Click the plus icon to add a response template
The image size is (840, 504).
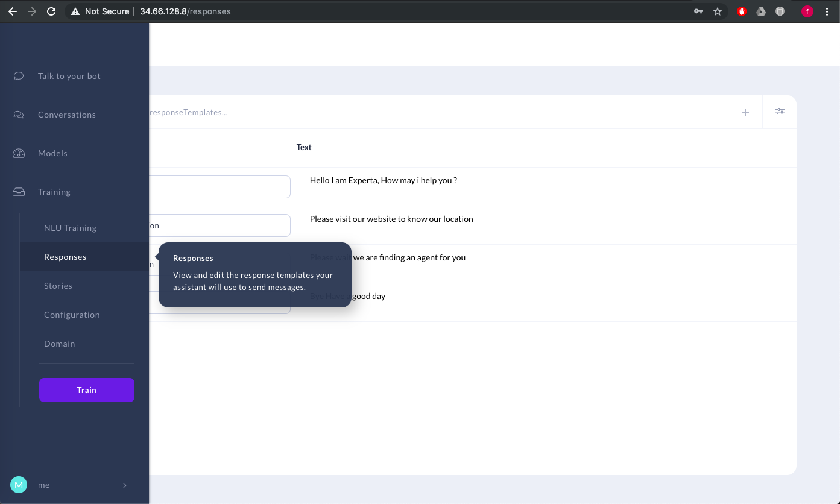coord(745,112)
